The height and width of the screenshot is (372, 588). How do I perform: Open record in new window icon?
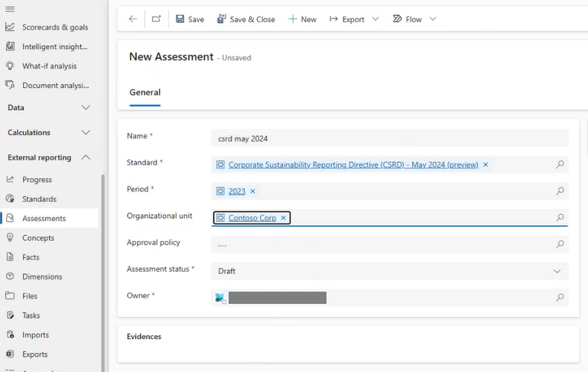pyautogui.click(x=156, y=19)
